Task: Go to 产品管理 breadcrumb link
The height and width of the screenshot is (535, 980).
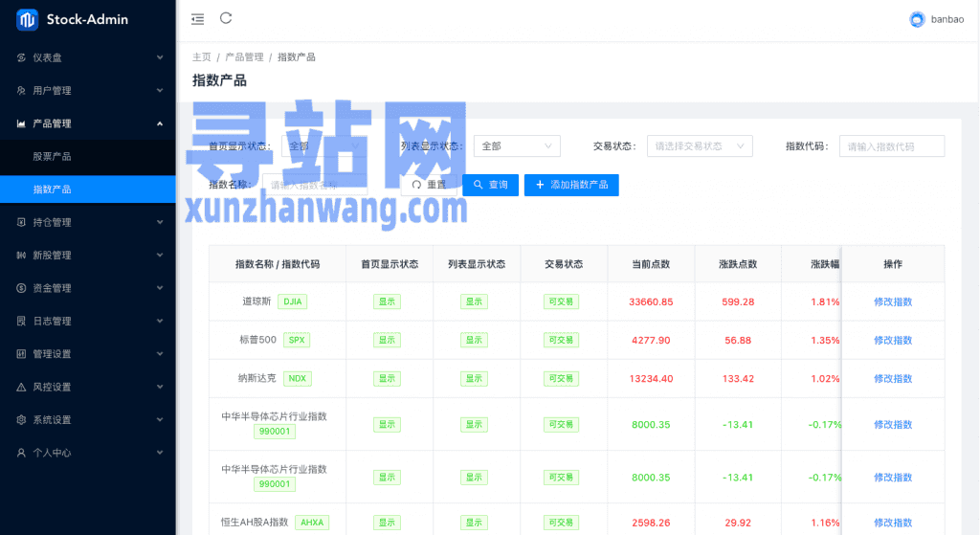Action: tap(244, 57)
